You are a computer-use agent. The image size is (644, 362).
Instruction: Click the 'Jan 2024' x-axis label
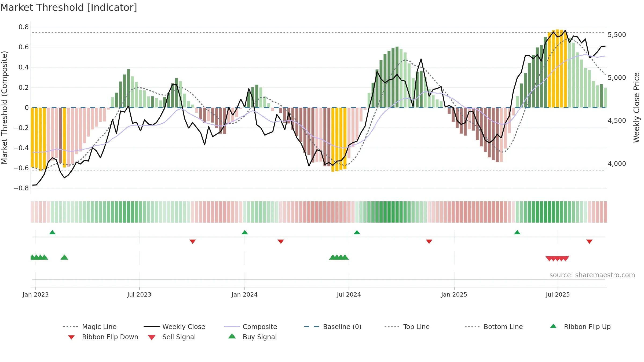245,295
